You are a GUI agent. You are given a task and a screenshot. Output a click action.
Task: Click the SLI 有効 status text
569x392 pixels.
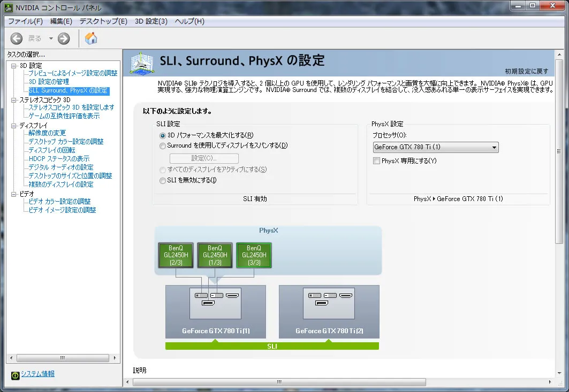click(255, 199)
